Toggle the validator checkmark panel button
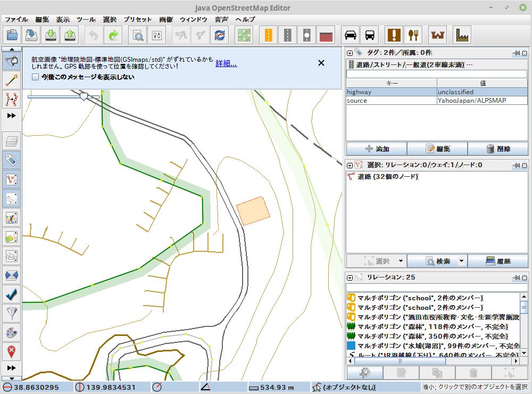The height and width of the screenshot is (394, 532). point(12,294)
